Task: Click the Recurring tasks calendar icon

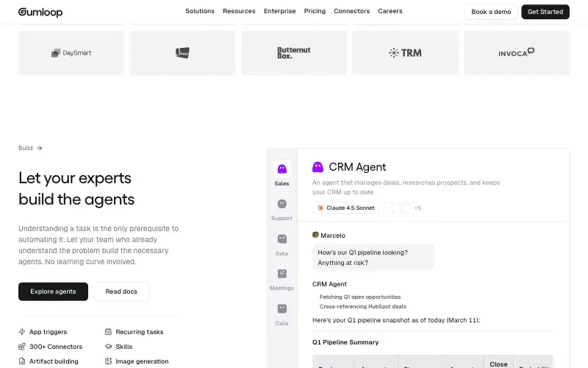Action: pos(108,332)
